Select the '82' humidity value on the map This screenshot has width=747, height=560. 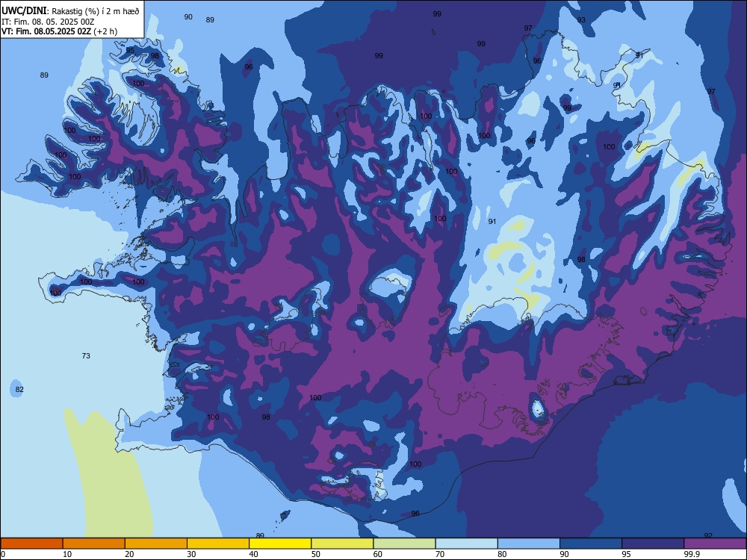pos(19,390)
